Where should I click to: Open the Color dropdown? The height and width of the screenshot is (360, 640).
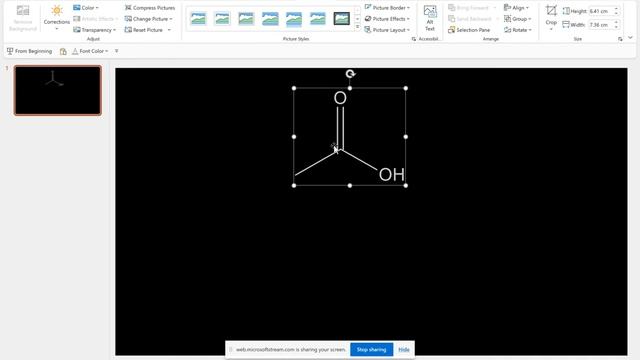[86, 8]
